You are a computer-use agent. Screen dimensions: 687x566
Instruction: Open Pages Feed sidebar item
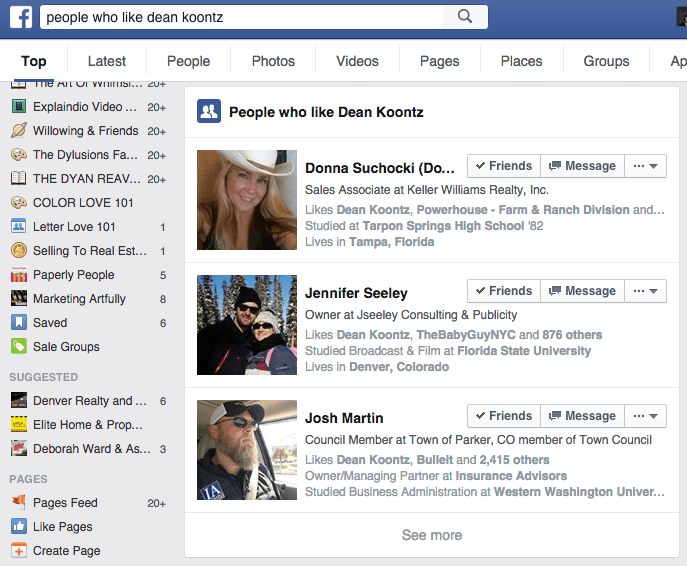point(88,502)
